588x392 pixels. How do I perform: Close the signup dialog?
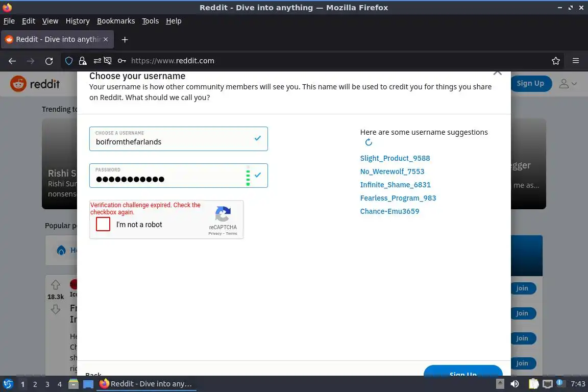(x=497, y=73)
